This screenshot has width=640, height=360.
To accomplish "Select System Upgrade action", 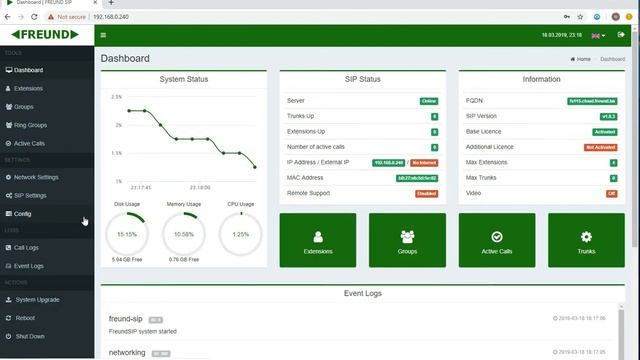I will (x=47, y=300).
